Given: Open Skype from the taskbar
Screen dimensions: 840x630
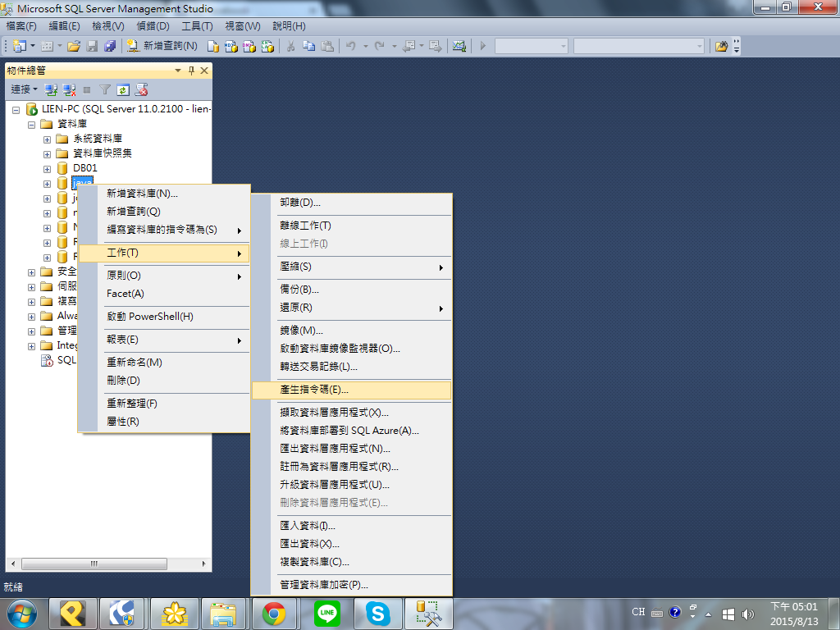Looking at the screenshot, I should coord(377,614).
